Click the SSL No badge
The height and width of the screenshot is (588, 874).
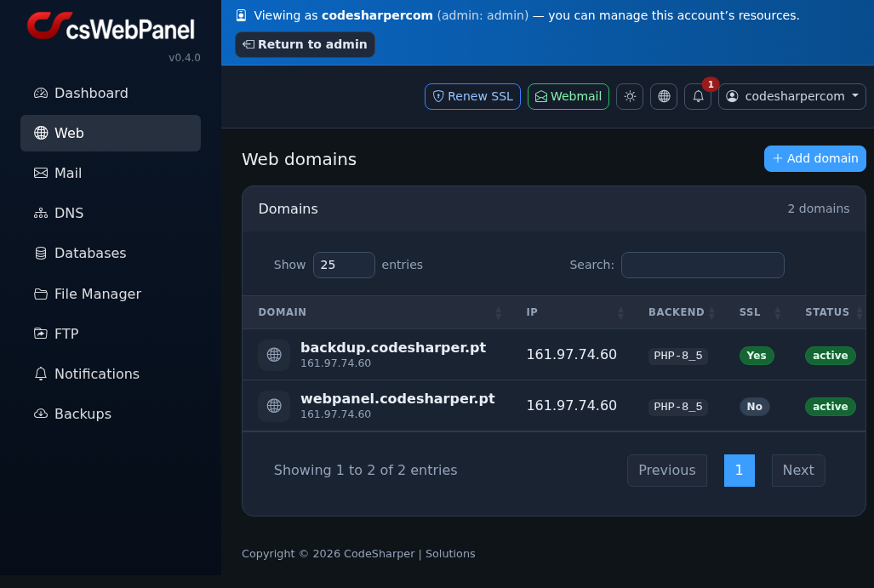click(754, 407)
